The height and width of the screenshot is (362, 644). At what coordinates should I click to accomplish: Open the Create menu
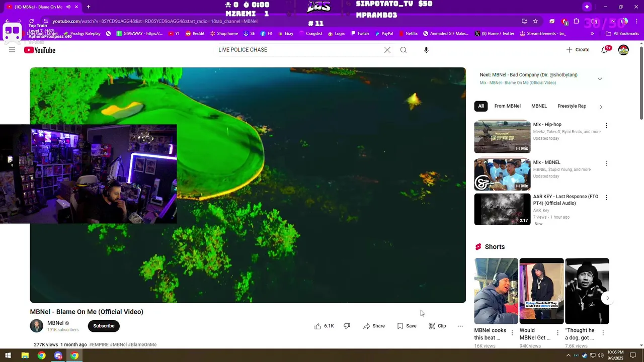(578, 50)
